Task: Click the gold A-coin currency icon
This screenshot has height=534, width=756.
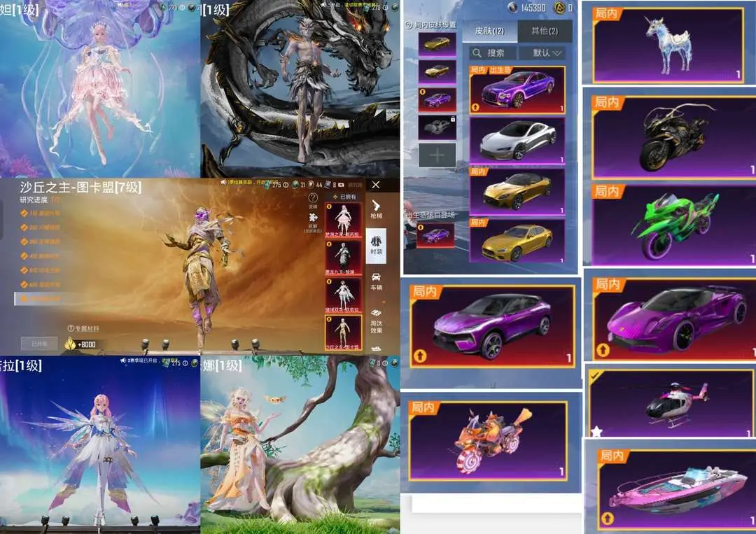Action: (x=559, y=7)
